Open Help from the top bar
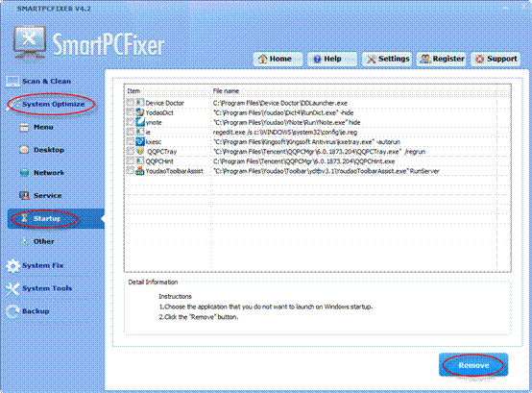Viewport: 532px width, 393px height. (x=332, y=59)
